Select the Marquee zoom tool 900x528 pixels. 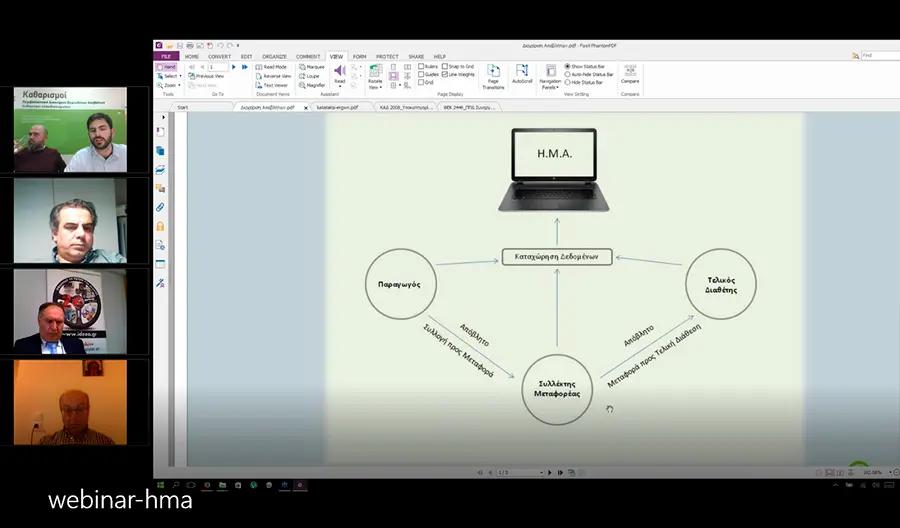312,67
